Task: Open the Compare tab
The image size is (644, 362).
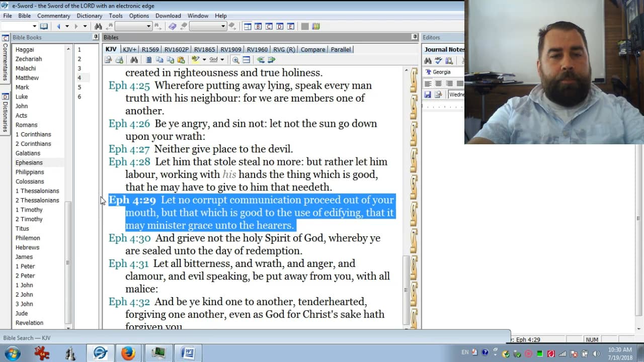Action: click(x=313, y=49)
